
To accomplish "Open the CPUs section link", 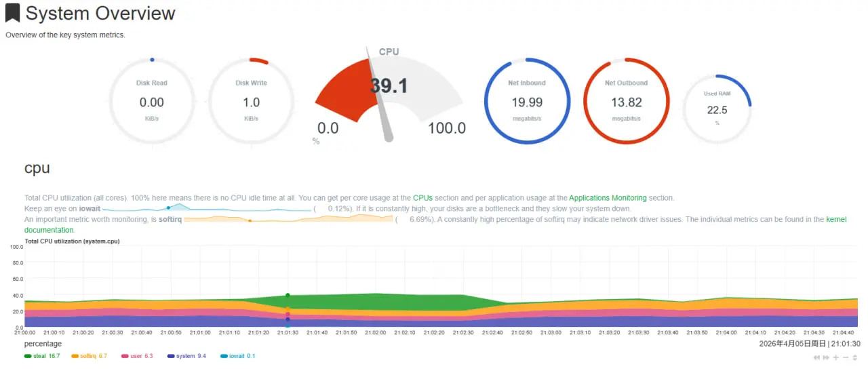I will 422,198.
